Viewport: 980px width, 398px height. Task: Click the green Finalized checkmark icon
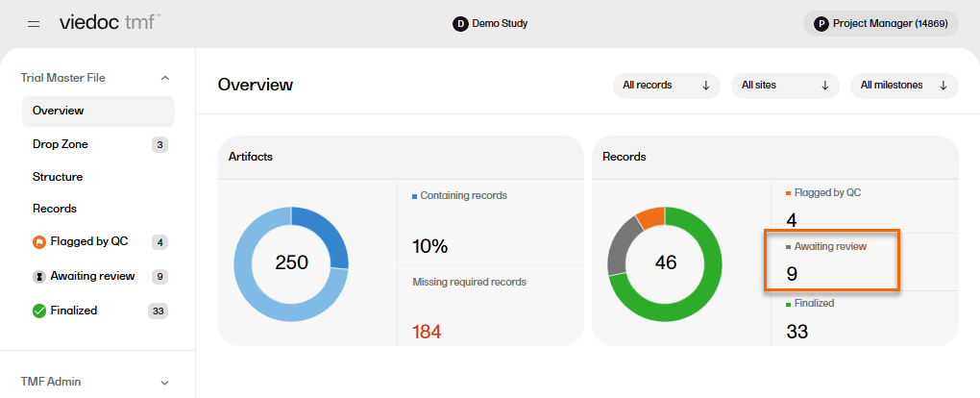(x=39, y=311)
